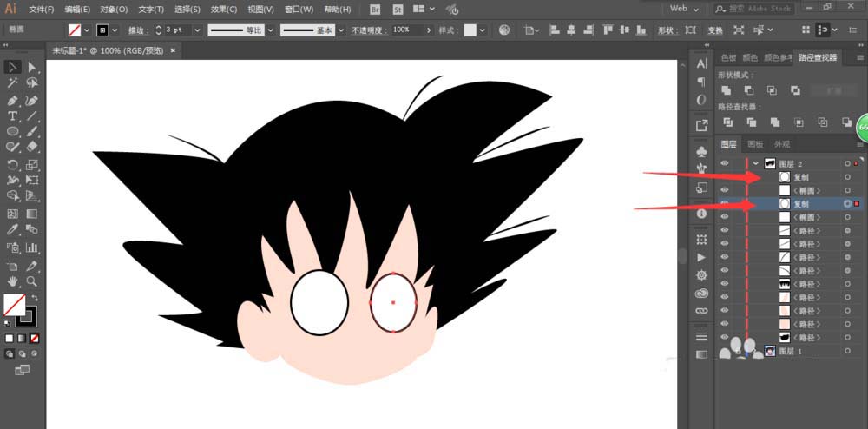Set paint to None in the toolbox
Viewport: 868px width, 429px height.
click(x=35, y=338)
